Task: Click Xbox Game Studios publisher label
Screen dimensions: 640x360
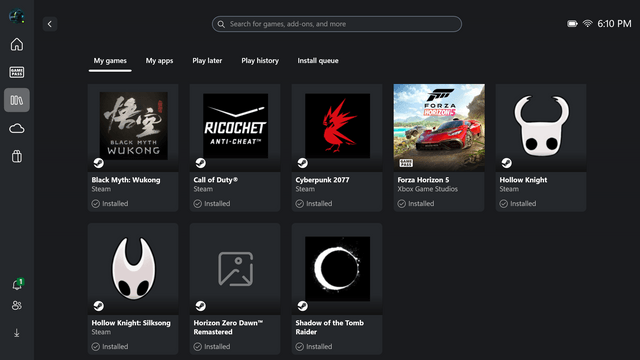Action: coord(428,189)
